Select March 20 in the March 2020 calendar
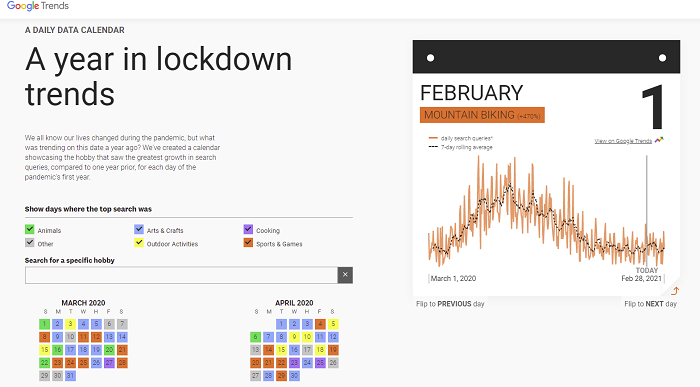The height and width of the screenshot is (387, 700). pos(109,350)
